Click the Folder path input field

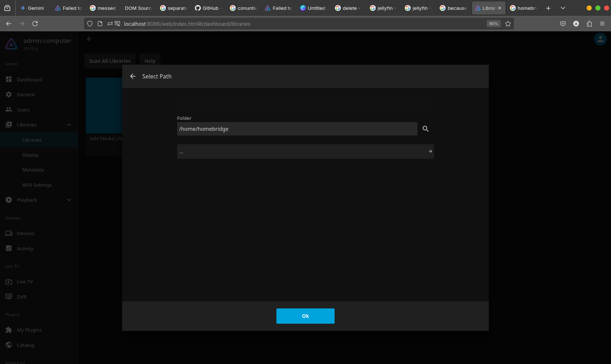pyautogui.click(x=297, y=129)
